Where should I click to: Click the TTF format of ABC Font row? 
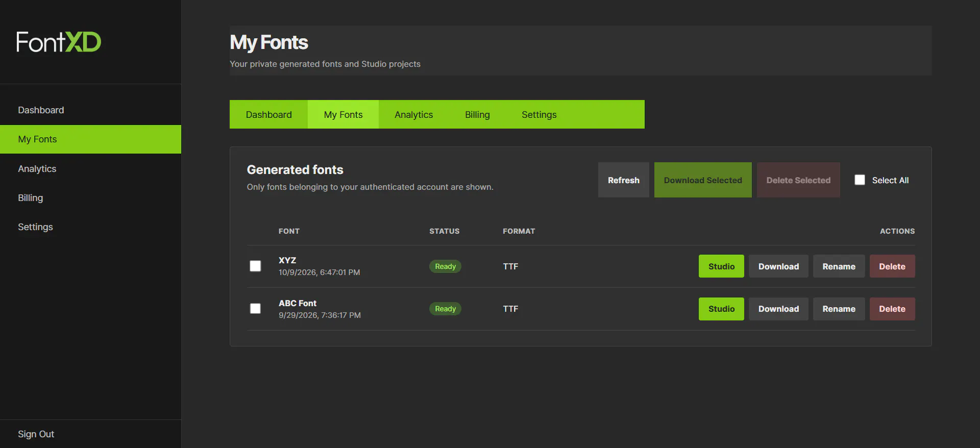pos(510,309)
